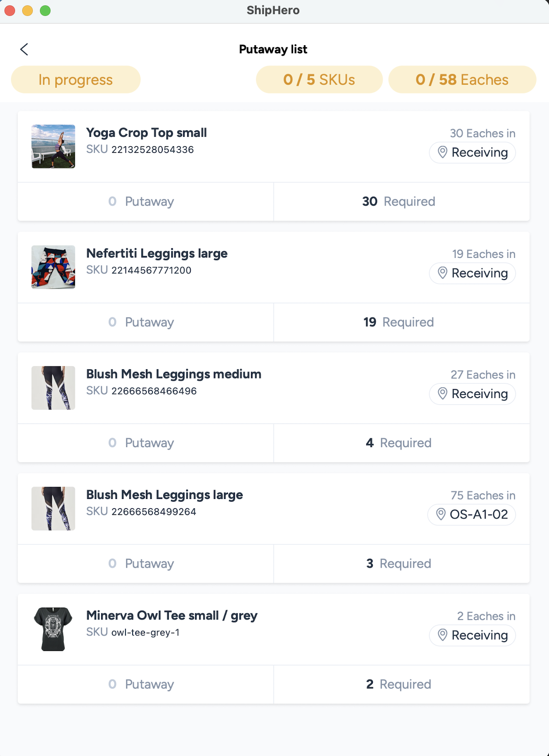Open Minerva Owl Tee shirt image

[53, 629]
